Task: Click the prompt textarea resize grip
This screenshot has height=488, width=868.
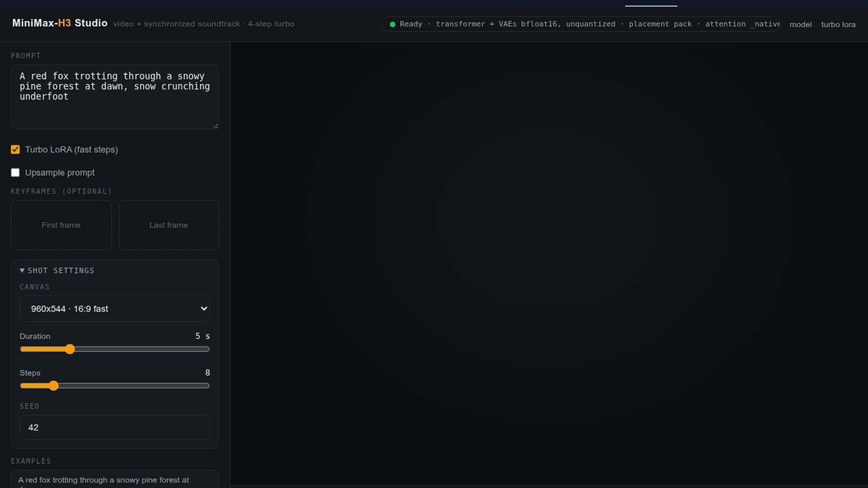Action: [216, 126]
